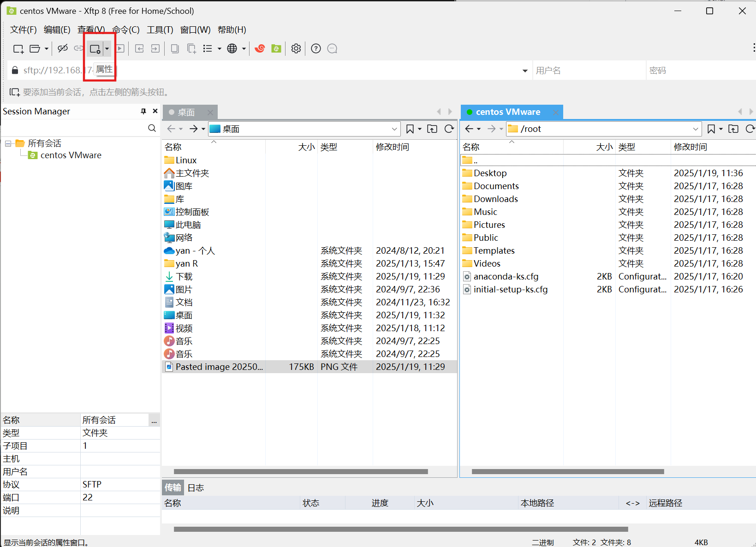Open Options via the gear icon
The image size is (756, 547).
tap(296, 48)
